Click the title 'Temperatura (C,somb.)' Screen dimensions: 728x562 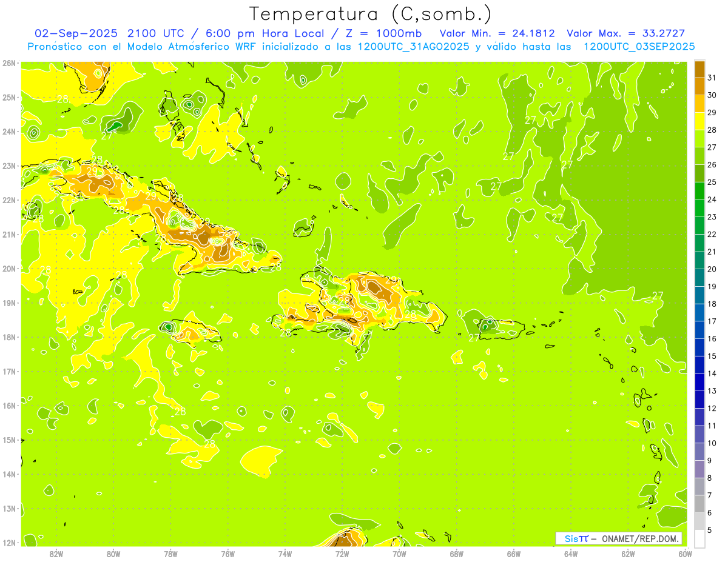[x=371, y=14]
